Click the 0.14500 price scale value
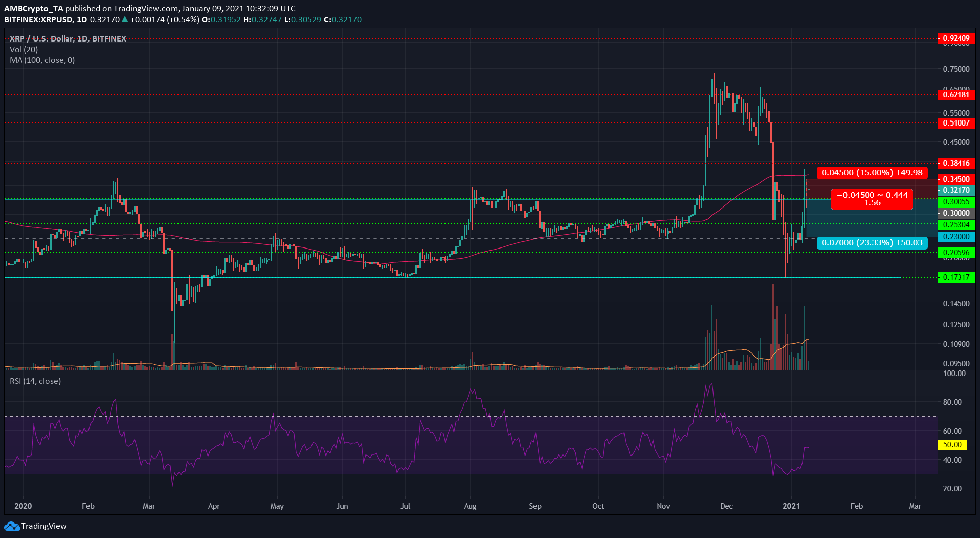 coord(956,303)
